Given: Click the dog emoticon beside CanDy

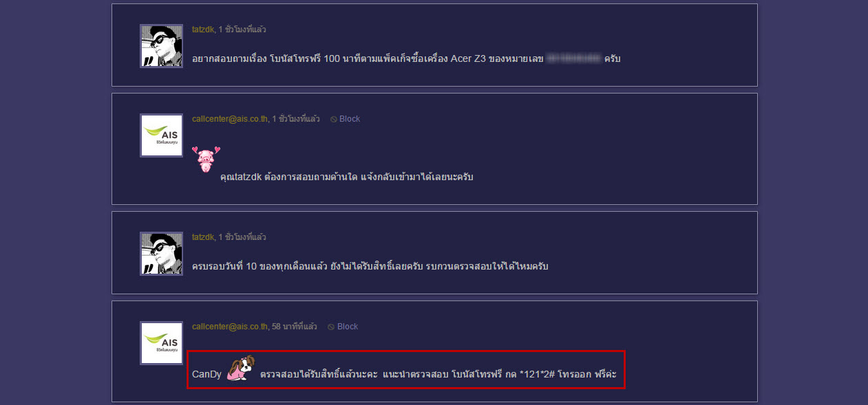Looking at the screenshot, I should click(241, 368).
